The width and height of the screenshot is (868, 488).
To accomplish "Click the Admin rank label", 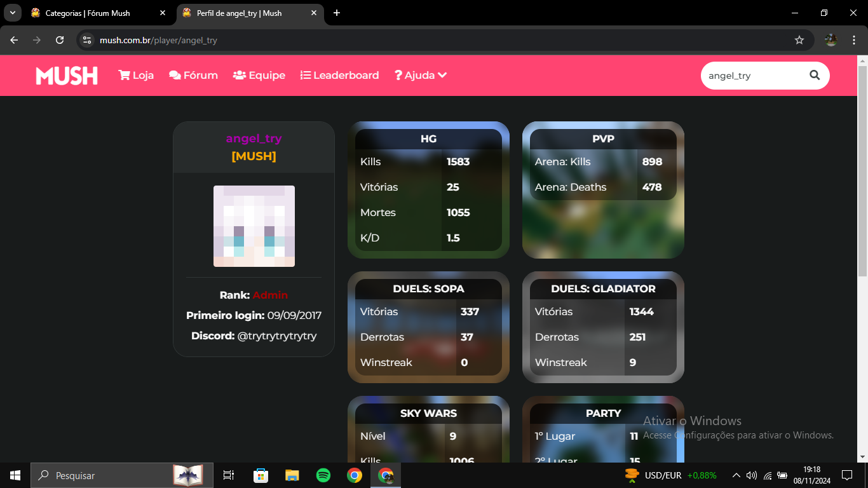I will coord(270,295).
